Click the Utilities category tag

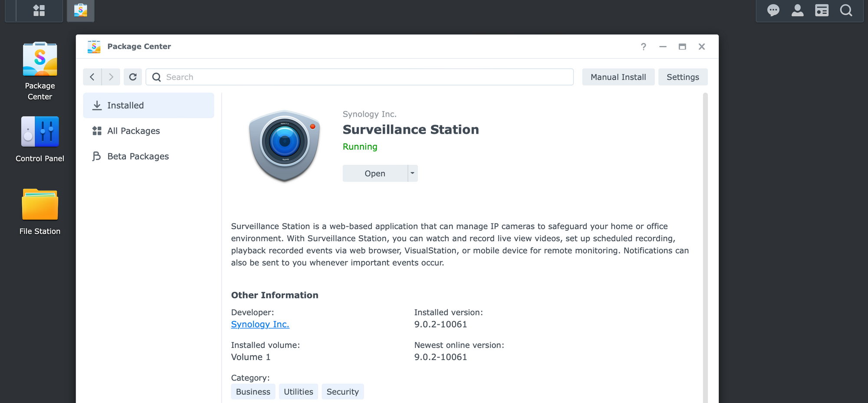coord(298,392)
